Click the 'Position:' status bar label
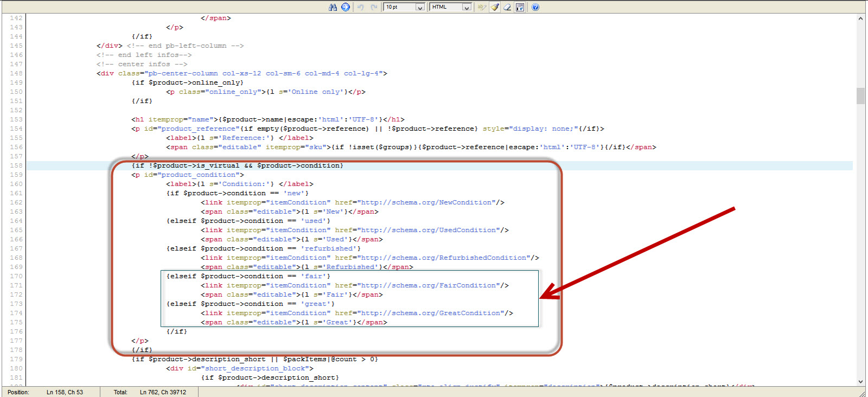Viewport: 868px width, 397px height. point(18,392)
